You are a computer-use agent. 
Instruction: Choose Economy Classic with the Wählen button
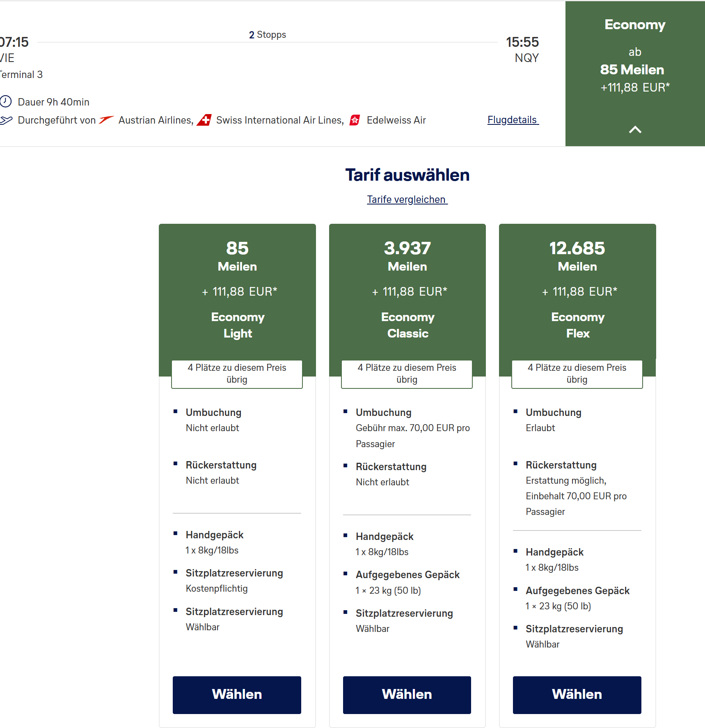point(407,695)
